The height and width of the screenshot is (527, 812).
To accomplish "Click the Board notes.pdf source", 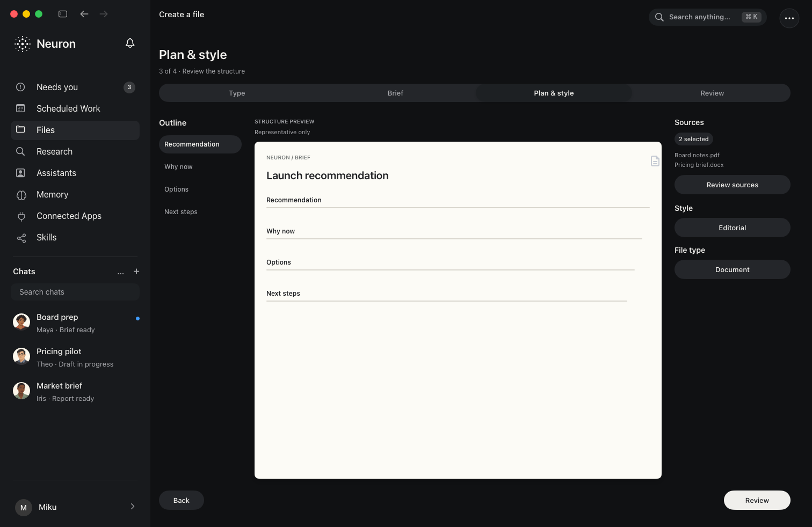I will 697,155.
